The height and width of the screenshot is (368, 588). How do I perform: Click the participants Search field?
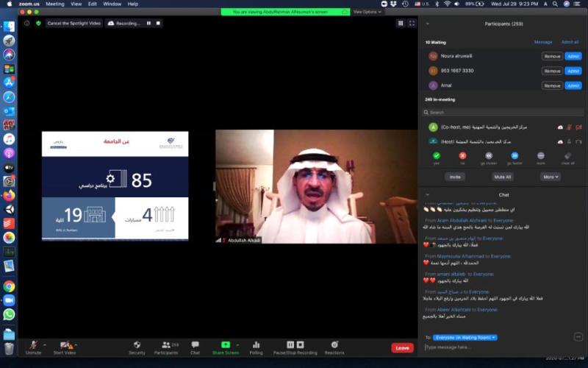pyautogui.click(x=503, y=113)
